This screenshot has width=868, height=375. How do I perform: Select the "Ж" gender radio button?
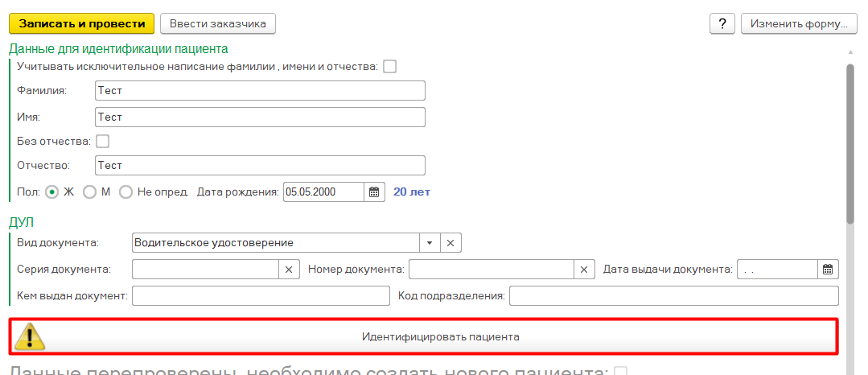coord(52,192)
